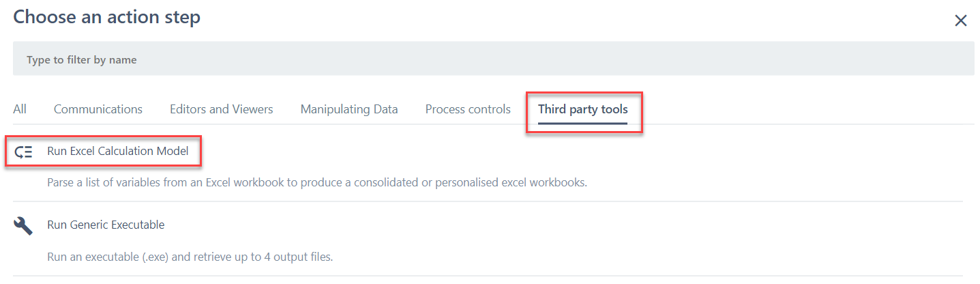980x284 pixels.
Task: Click the executable (.exe) output files description
Action: (190, 257)
